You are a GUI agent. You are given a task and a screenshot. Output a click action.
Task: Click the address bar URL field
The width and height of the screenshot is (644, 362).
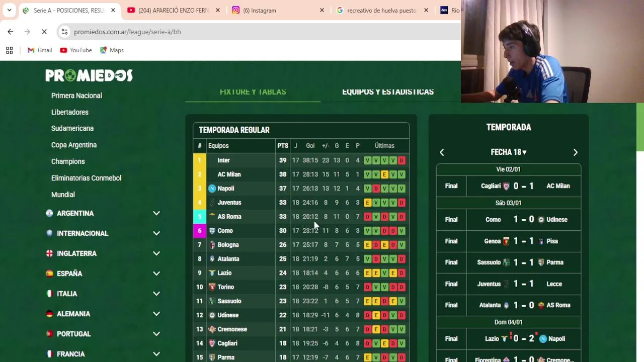coord(262,32)
